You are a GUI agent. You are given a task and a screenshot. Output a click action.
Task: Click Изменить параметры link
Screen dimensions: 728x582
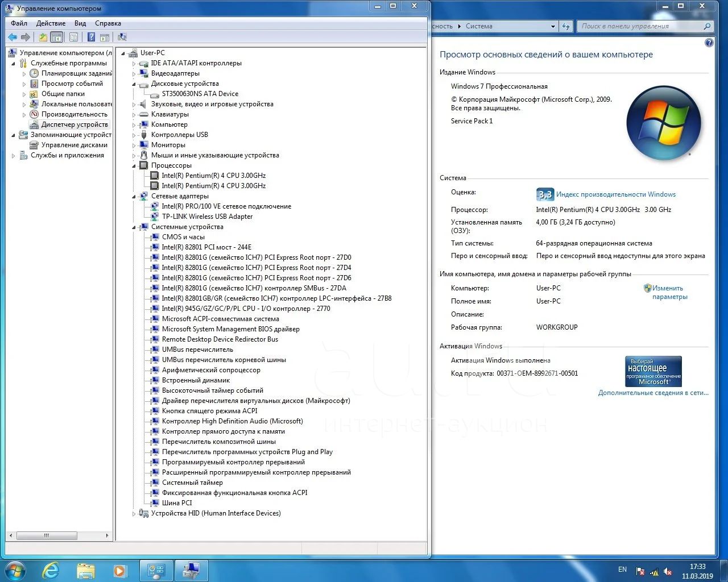(x=669, y=293)
